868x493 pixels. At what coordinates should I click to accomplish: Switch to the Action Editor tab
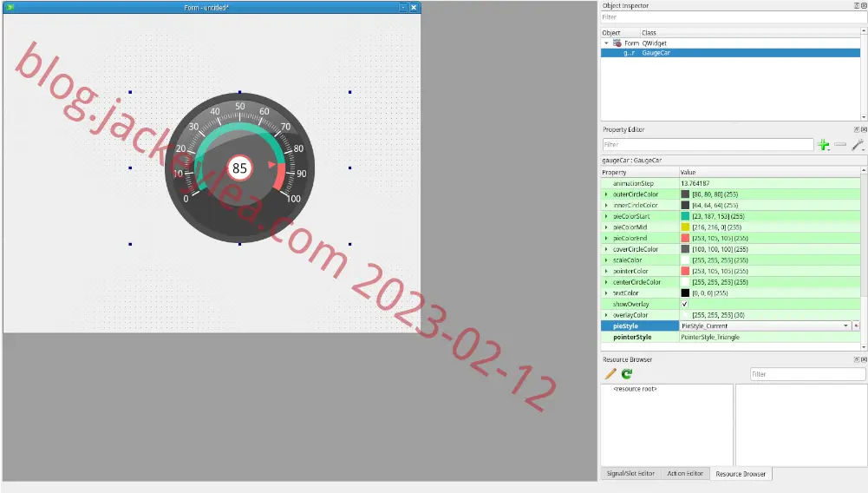[x=685, y=474]
